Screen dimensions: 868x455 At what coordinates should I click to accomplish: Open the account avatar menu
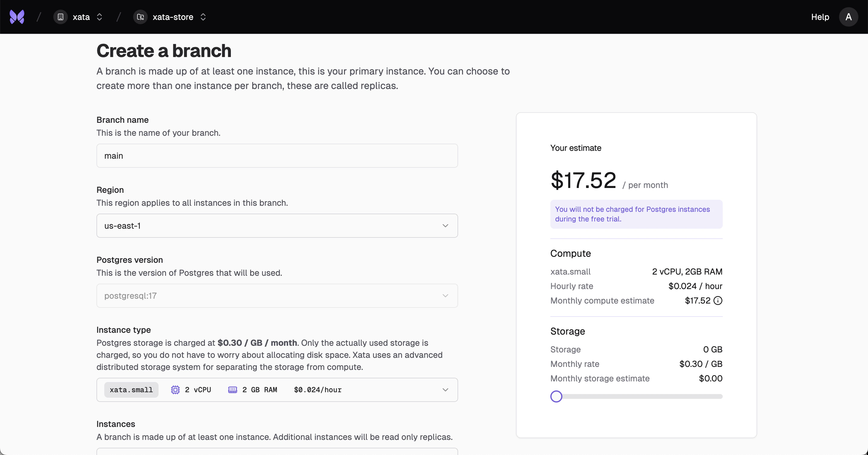(x=848, y=17)
